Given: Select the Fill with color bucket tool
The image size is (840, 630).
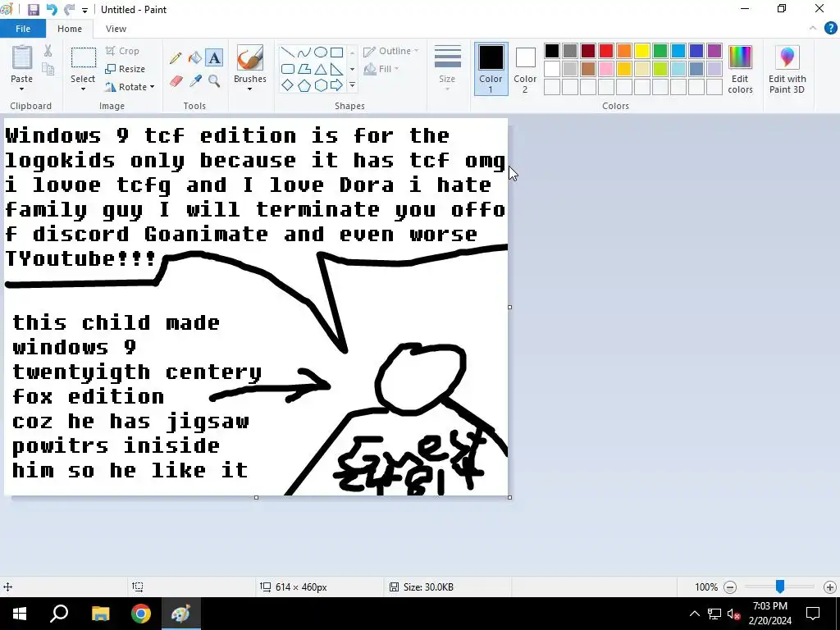Looking at the screenshot, I should 195,58.
